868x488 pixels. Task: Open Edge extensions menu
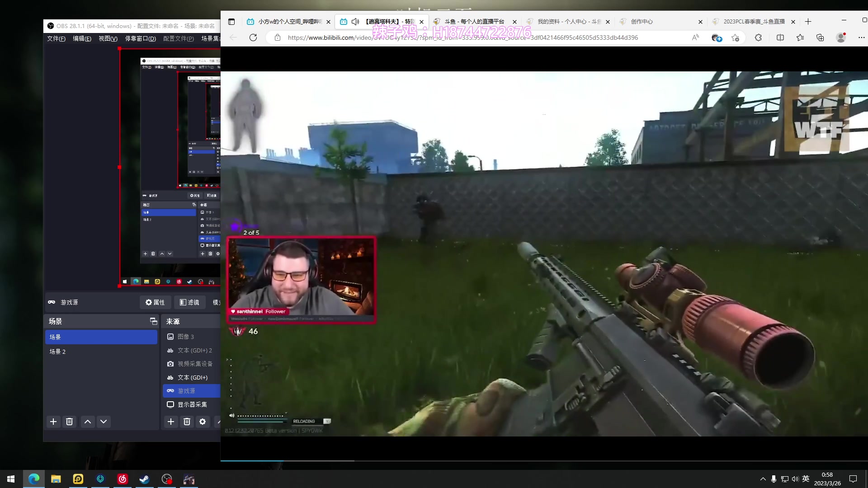point(759,38)
